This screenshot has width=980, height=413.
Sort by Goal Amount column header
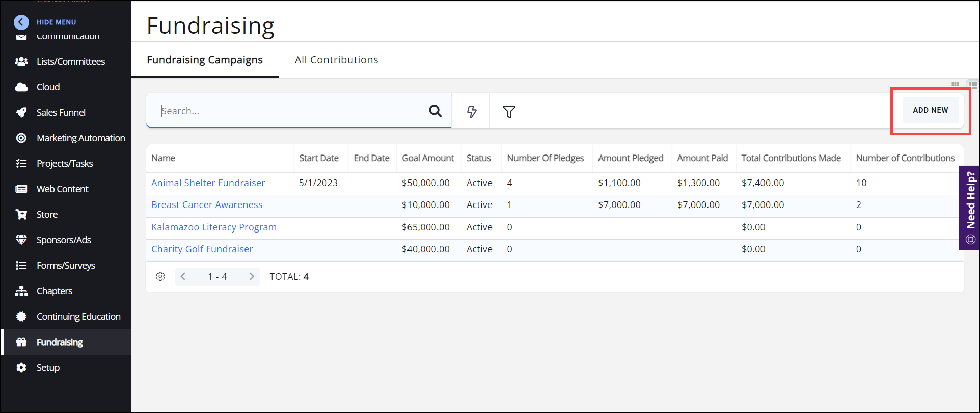pos(427,158)
